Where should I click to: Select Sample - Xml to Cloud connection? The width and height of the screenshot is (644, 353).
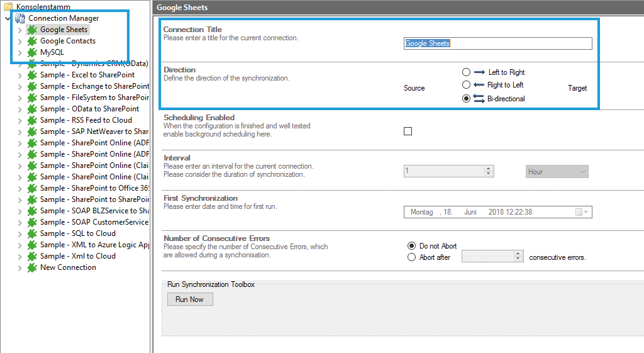point(77,256)
